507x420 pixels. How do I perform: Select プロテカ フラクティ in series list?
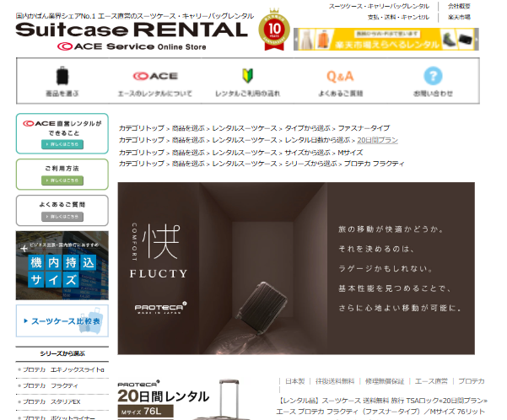point(51,385)
